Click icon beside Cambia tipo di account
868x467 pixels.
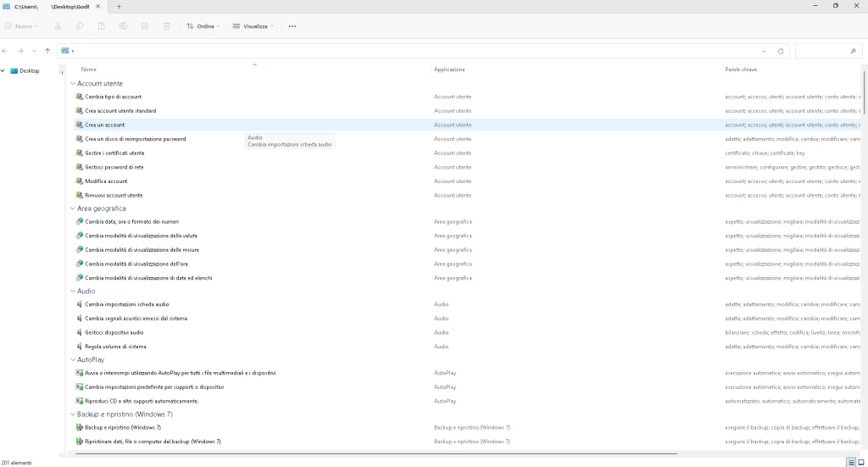click(x=79, y=97)
